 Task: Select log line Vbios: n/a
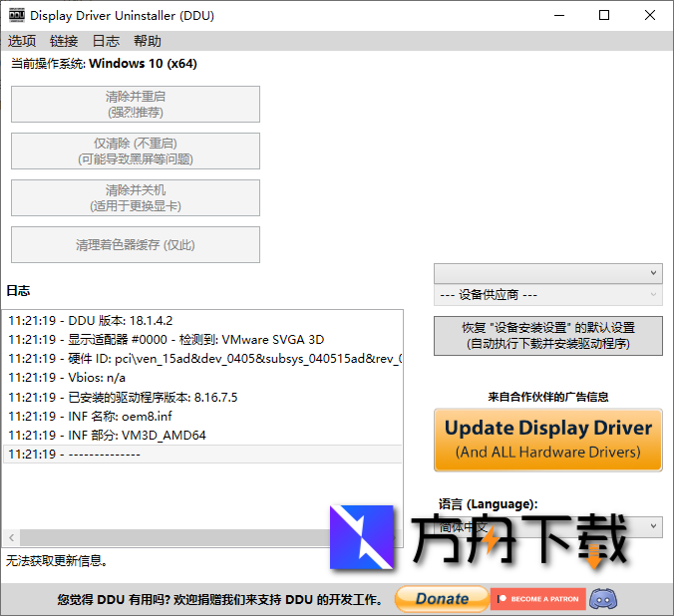(202, 378)
